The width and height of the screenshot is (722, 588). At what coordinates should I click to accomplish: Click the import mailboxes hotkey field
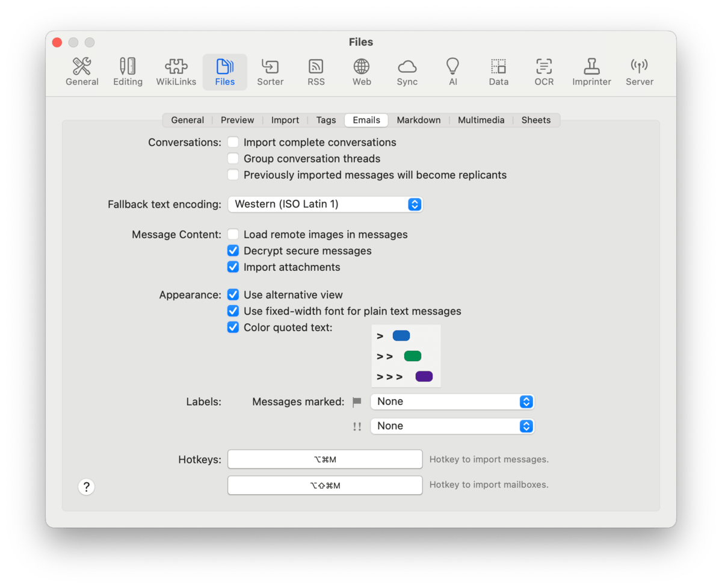325,485
